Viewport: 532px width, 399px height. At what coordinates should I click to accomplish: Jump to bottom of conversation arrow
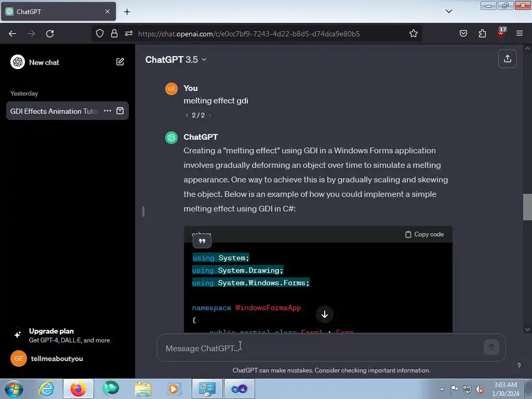(324, 314)
